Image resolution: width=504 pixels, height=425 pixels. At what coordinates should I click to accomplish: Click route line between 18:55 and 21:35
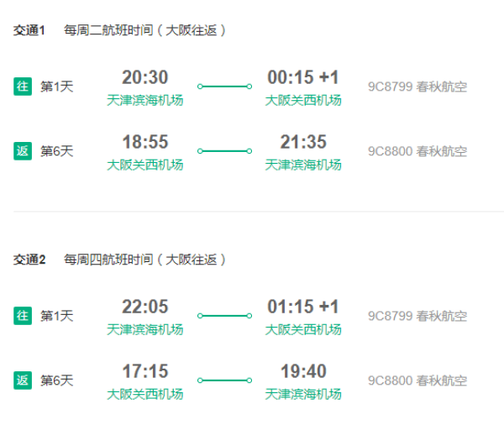(224, 151)
